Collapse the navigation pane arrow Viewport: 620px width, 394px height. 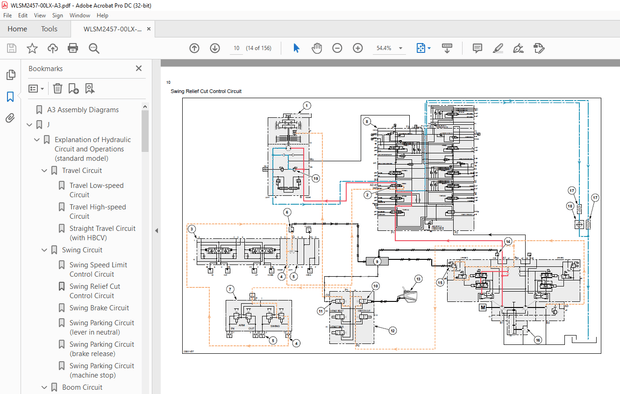[x=157, y=231]
